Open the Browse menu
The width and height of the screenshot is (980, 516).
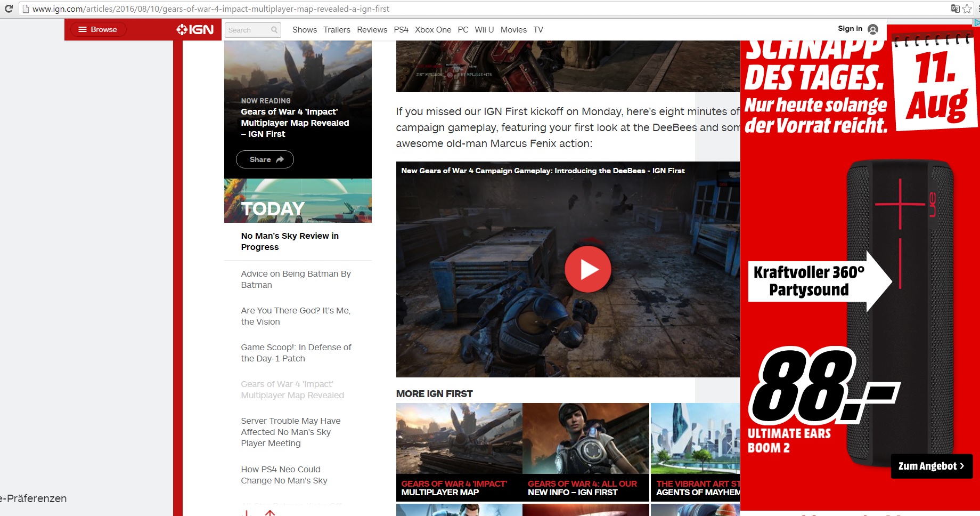(97, 29)
